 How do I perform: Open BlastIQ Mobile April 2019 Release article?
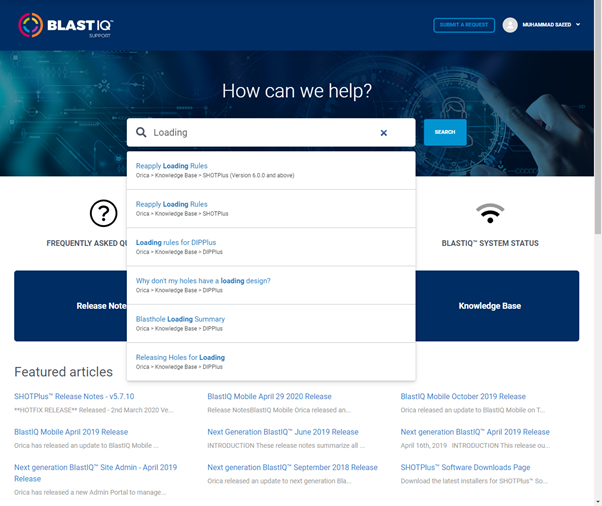click(71, 432)
